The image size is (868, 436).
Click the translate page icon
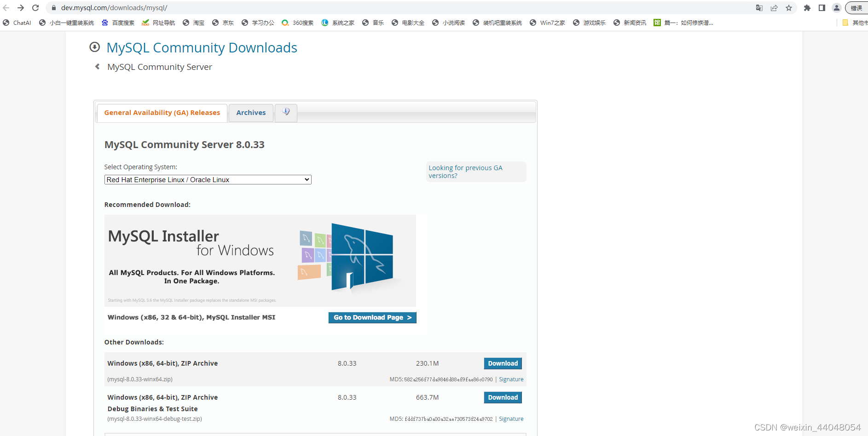(x=759, y=8)
